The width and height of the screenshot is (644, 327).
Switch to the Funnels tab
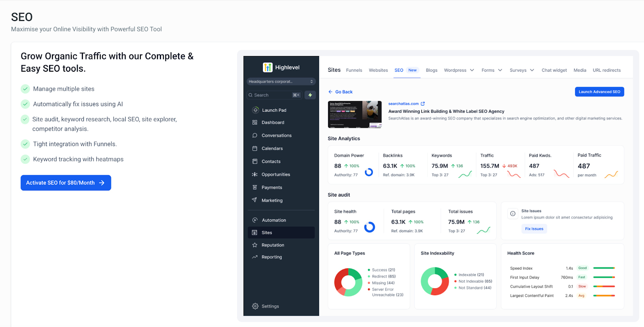tap(354, 70)
